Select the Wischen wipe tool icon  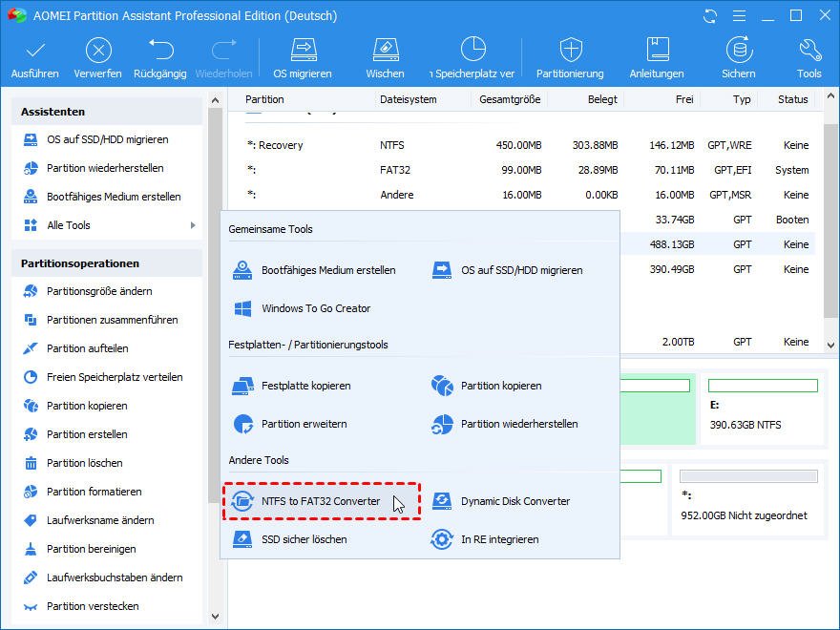point(386,51)
